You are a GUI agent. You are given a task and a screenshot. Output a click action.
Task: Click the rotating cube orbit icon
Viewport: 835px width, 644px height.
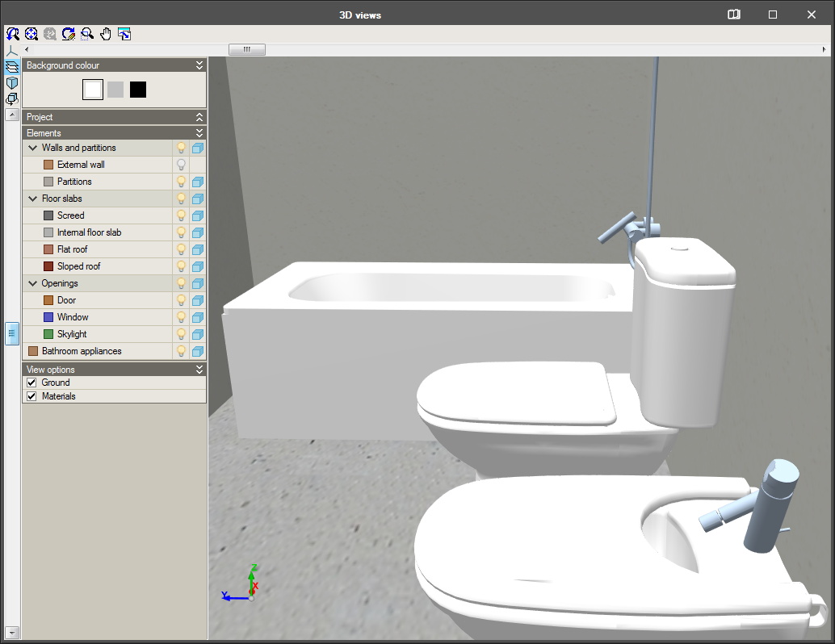pos(12,99)
